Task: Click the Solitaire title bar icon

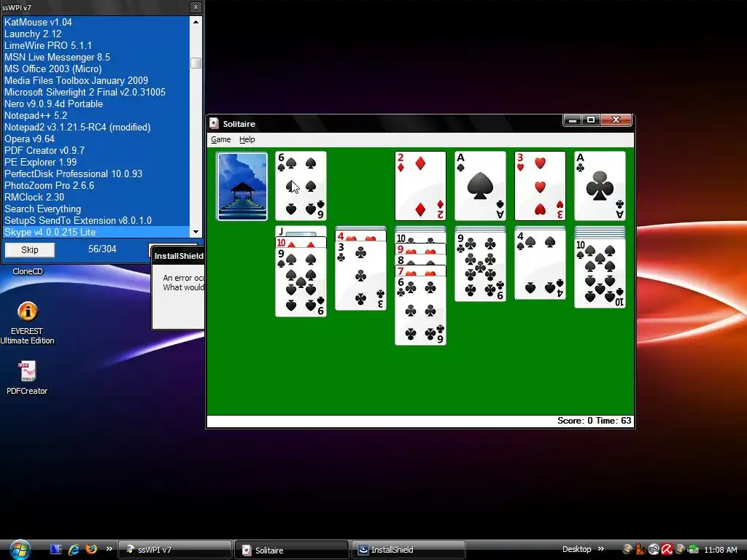Action: click(x=214, y=124)
